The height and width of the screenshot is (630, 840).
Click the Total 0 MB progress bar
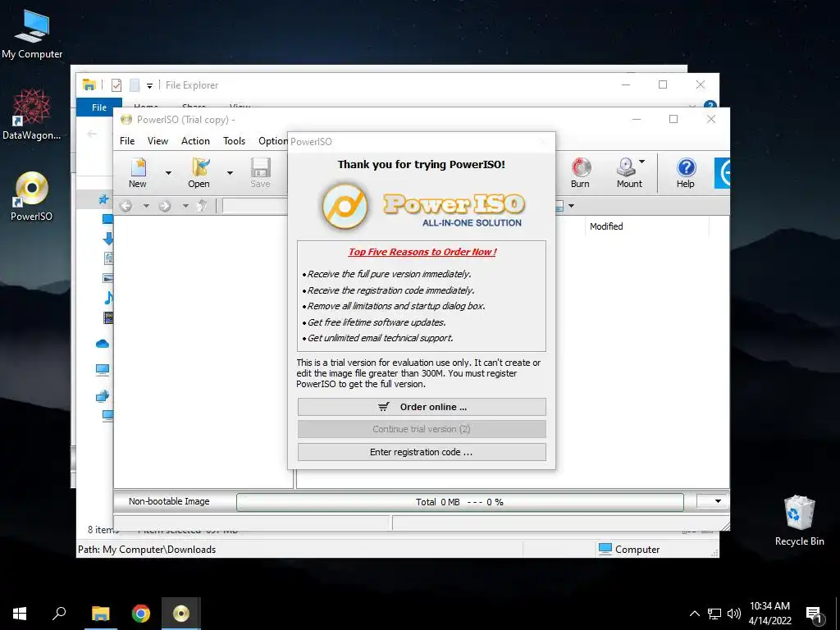coord(459,502)
